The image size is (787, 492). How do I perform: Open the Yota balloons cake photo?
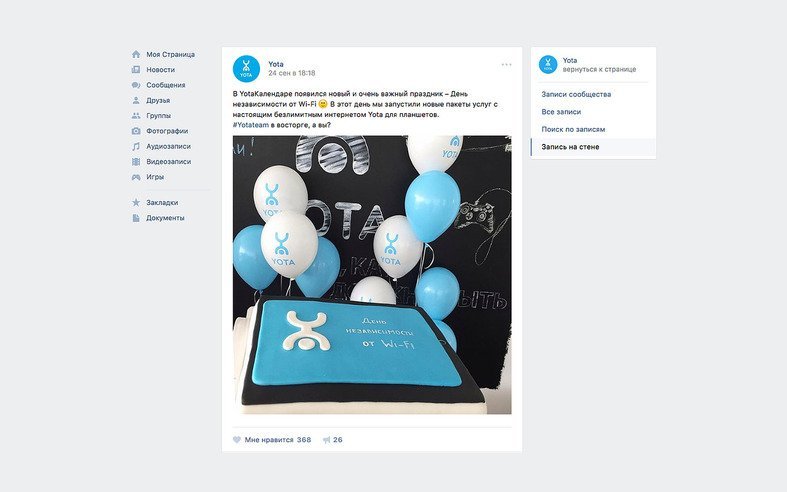click(x=372, y=275)
